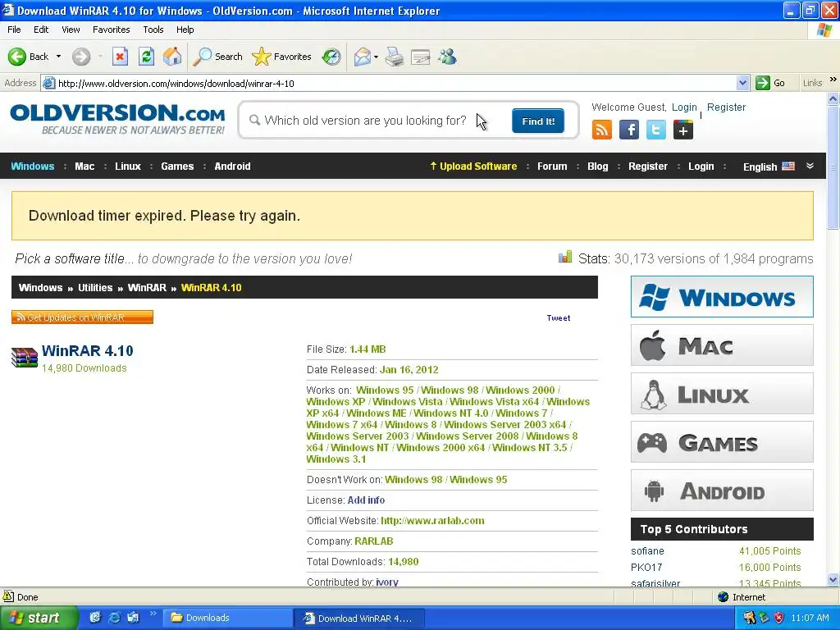Click the Tweet link
The image size is (840, 630).
click(x=558, y=317)
